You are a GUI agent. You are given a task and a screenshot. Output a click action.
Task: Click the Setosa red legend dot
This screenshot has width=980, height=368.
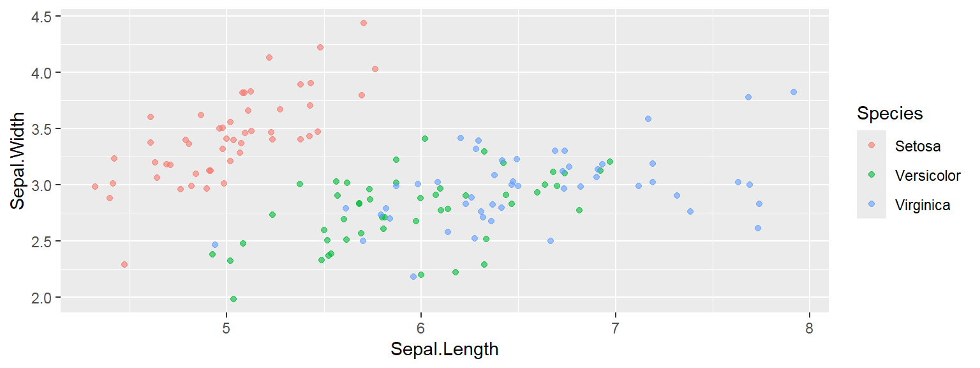point(872,146)
